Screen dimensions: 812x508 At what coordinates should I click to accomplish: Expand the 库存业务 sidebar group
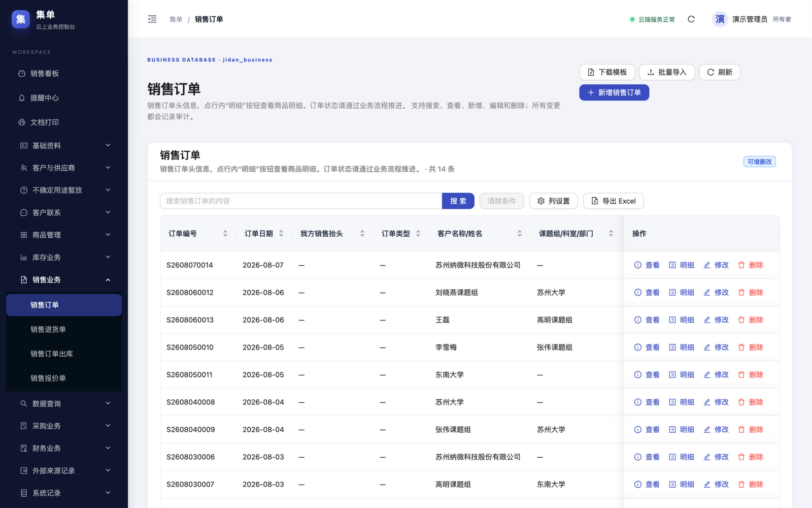(x=64, y=258)
